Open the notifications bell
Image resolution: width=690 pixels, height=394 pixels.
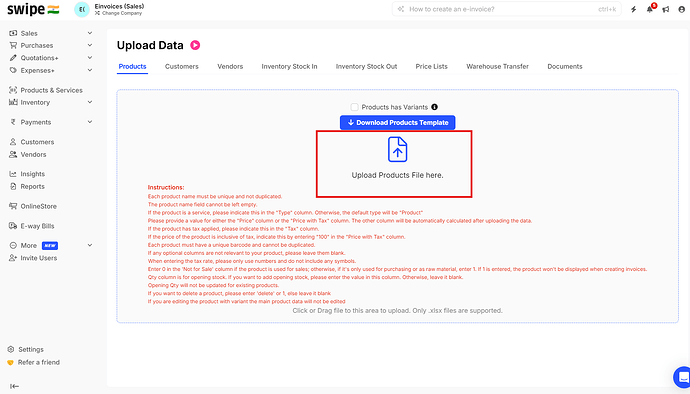(650, 9)
